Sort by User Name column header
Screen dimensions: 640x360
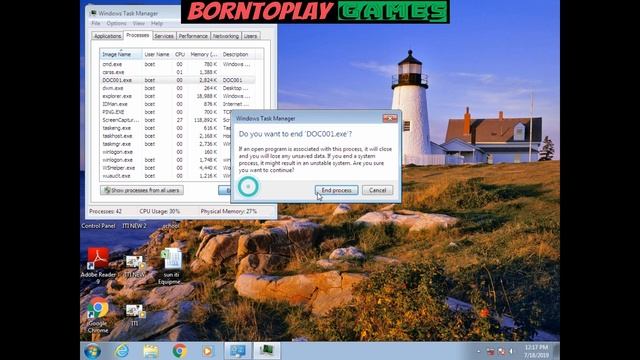(157, 54)
